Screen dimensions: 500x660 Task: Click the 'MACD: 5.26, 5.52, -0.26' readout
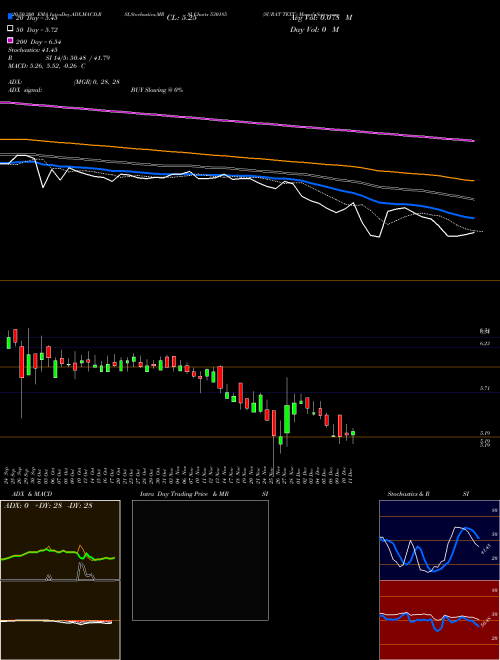click(x=44, y=66)
